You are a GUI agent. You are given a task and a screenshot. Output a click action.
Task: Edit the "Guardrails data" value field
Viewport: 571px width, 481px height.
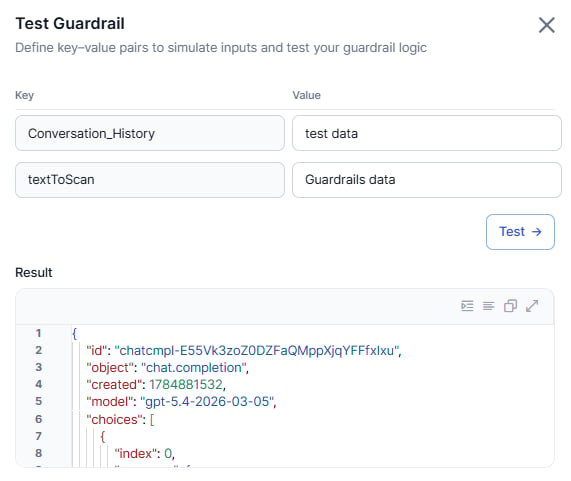pyautogui.click(x=427, y=180)
